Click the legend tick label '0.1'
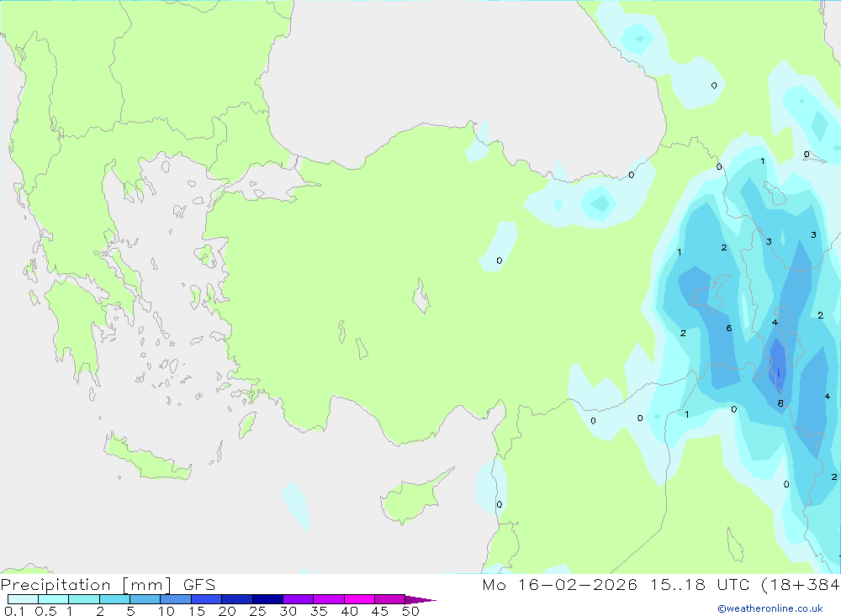The image size is (841, 616). click(14, 611)
